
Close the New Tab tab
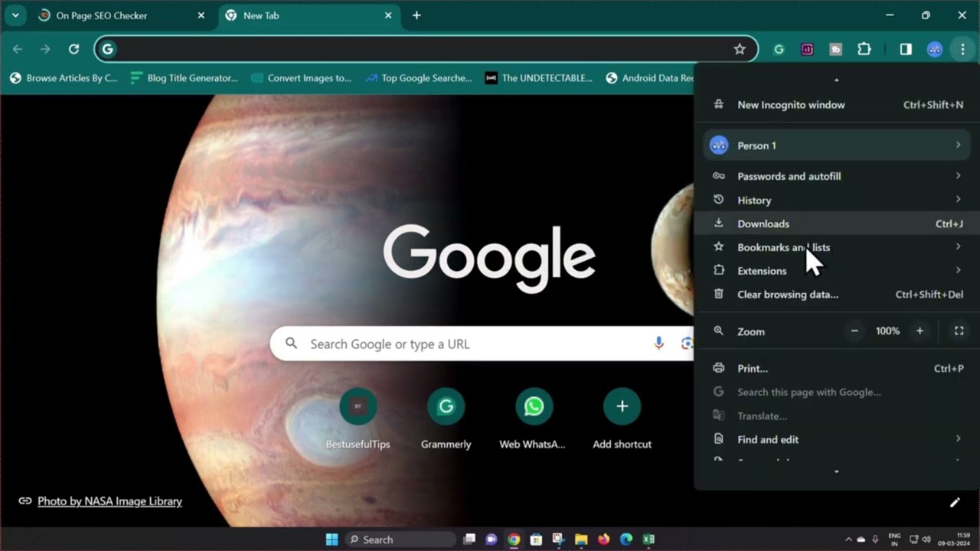tap(388, 15)
